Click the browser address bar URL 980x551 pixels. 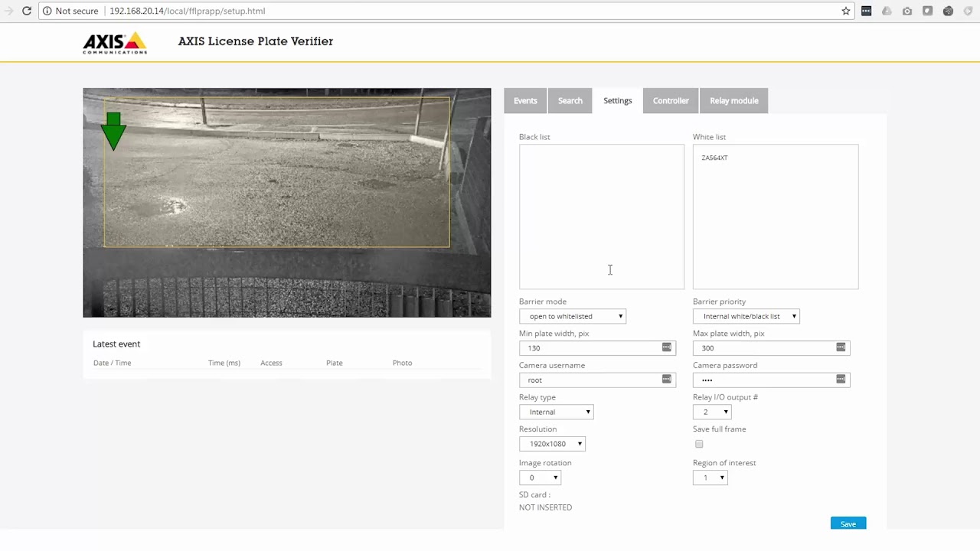(x=187, y=11)
